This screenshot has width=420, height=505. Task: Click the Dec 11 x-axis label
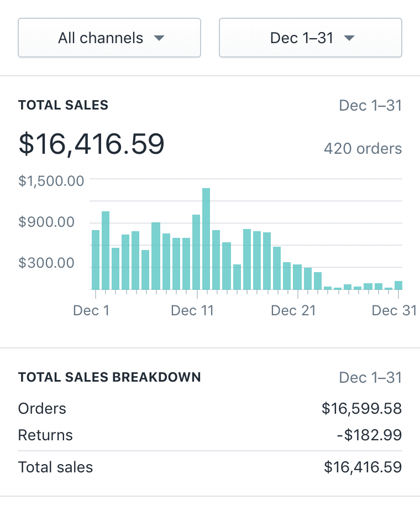192,310
